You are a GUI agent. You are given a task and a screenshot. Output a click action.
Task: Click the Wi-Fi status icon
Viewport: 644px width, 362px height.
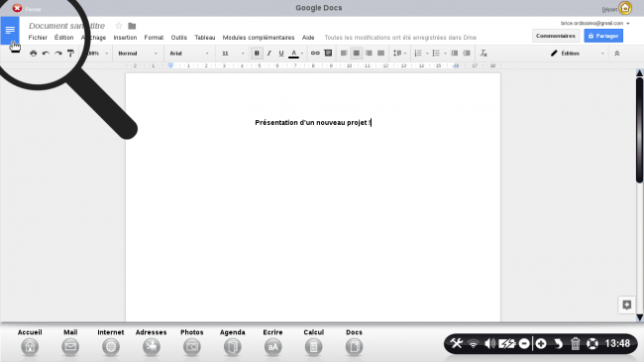(474, 343)
